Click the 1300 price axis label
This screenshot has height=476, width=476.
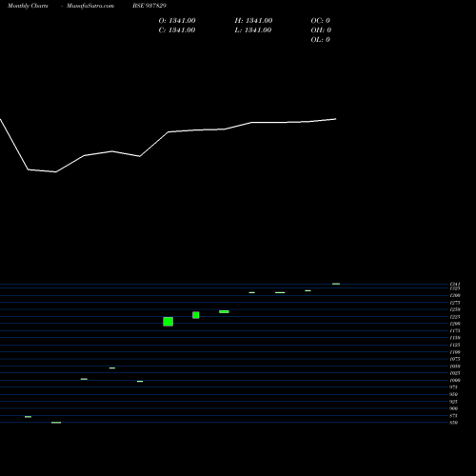click(x=455, y=295)
